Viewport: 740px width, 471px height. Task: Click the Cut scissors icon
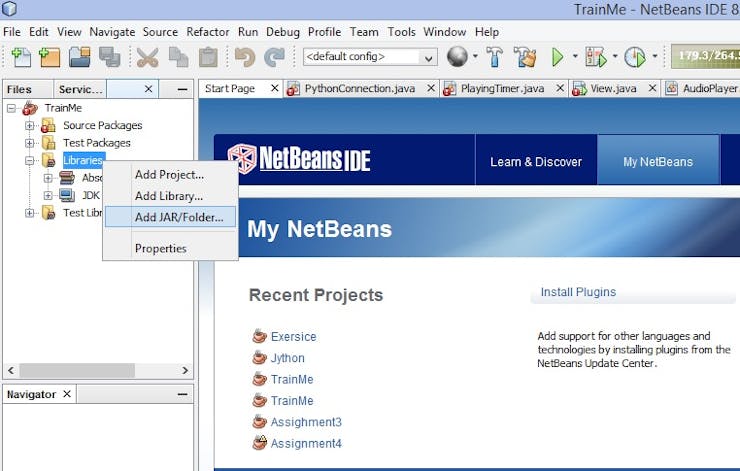[147, 58]
